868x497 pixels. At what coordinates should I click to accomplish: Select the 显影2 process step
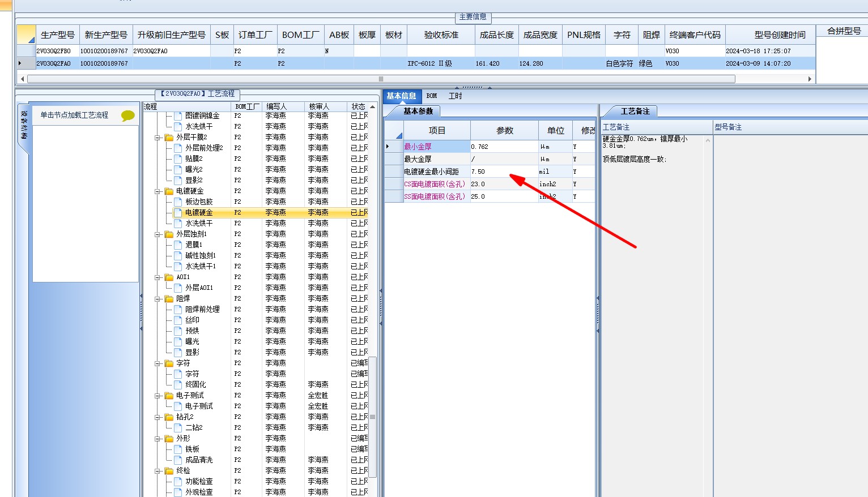[x=193, y=180]
